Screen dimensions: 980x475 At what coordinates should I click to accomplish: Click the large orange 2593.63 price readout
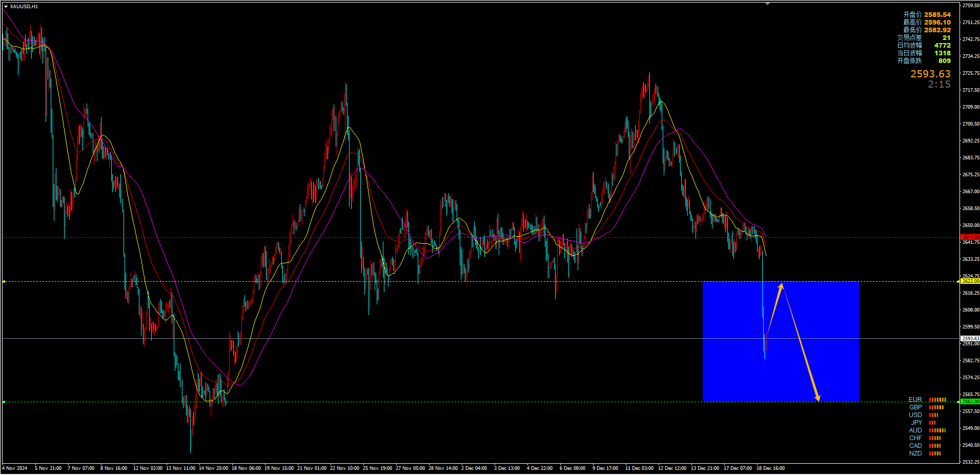tap(930, 74)
